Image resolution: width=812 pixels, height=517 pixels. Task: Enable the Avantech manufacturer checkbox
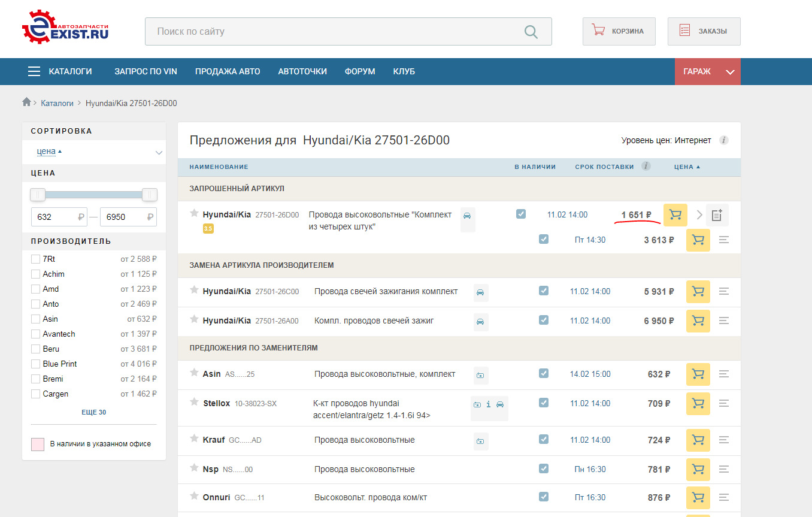pos(35,334)
